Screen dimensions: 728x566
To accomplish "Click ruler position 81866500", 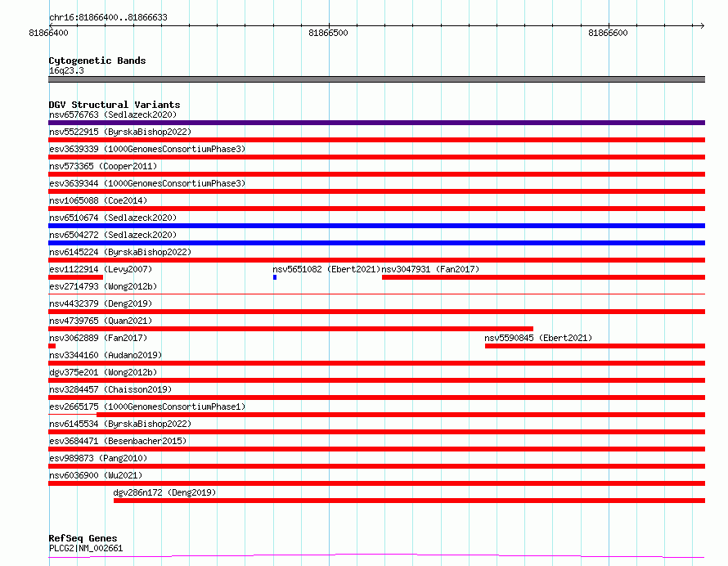I will coord(328,33).
